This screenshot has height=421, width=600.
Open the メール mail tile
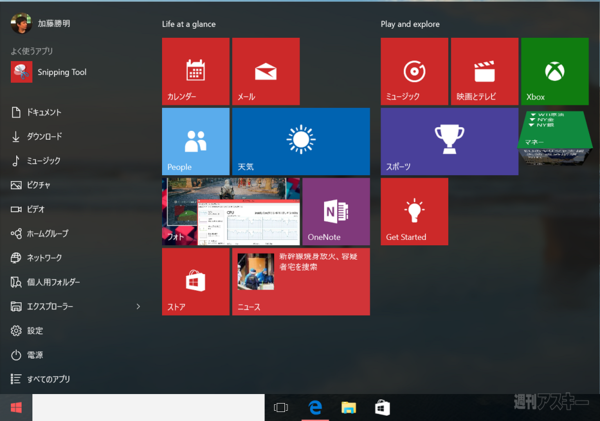click(266, 71)
